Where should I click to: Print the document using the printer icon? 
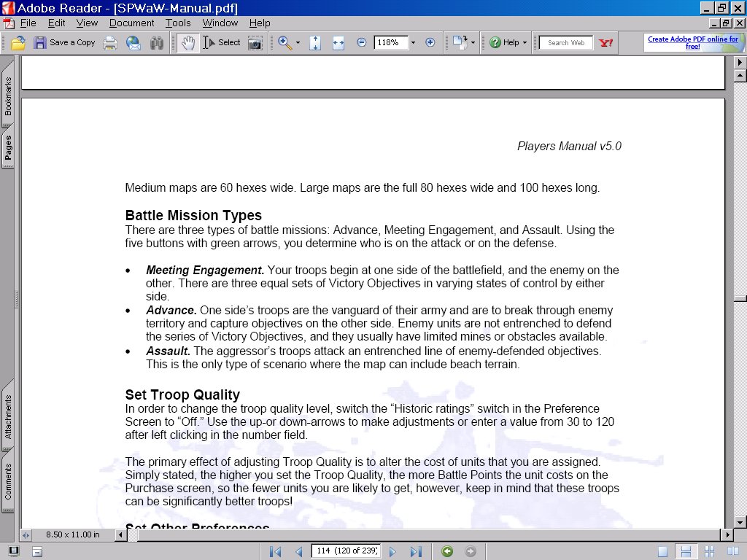coord(110,43)
